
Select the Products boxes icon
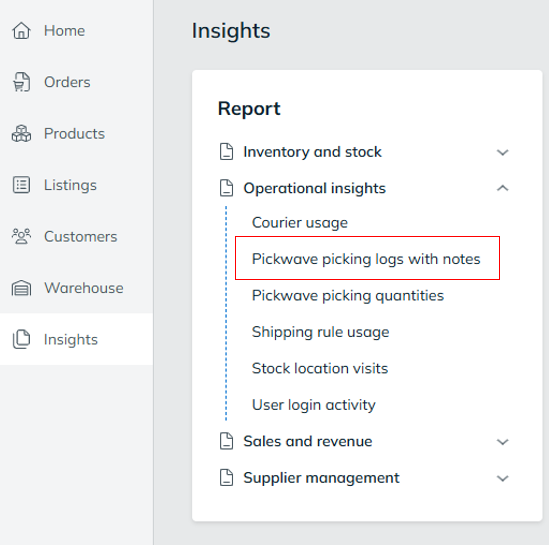(x=21, y=133)
